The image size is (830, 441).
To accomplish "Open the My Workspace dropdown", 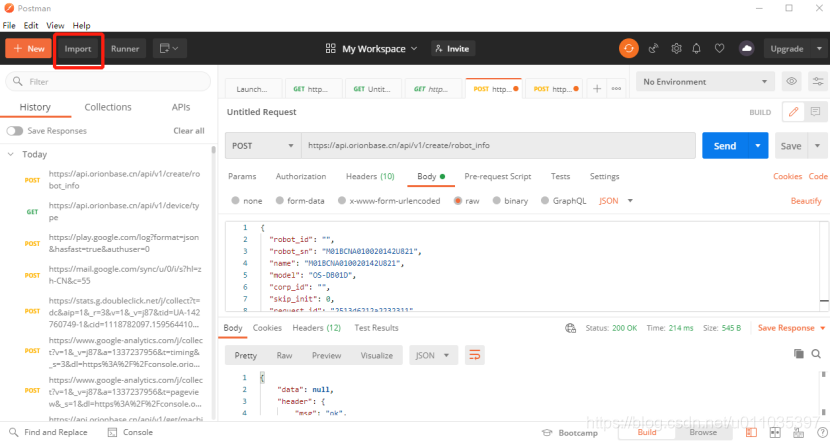I will [380, 49].
